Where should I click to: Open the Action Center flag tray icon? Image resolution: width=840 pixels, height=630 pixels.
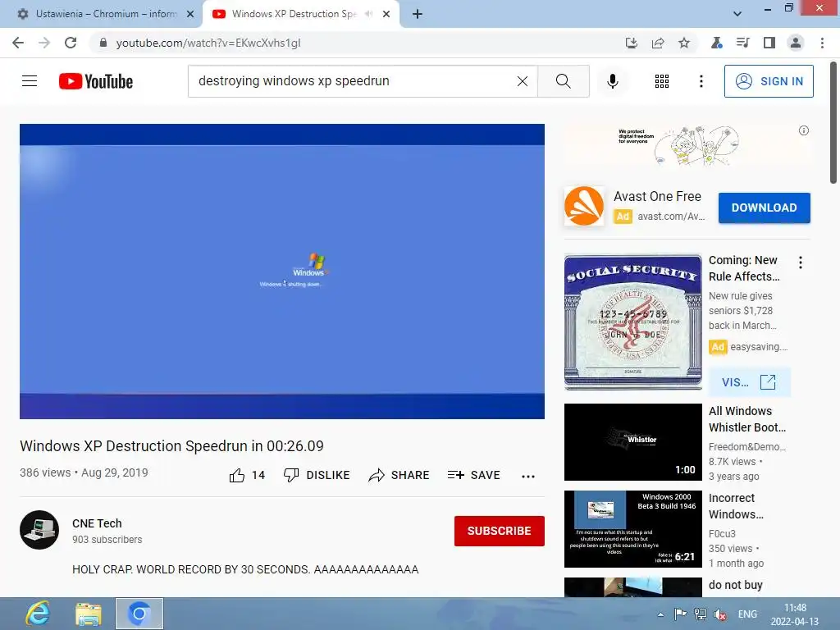[680, 614]
